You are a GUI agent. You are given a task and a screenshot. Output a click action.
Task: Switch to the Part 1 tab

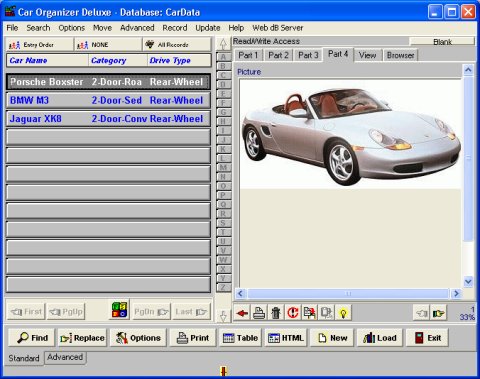click(x=248, y=55)
